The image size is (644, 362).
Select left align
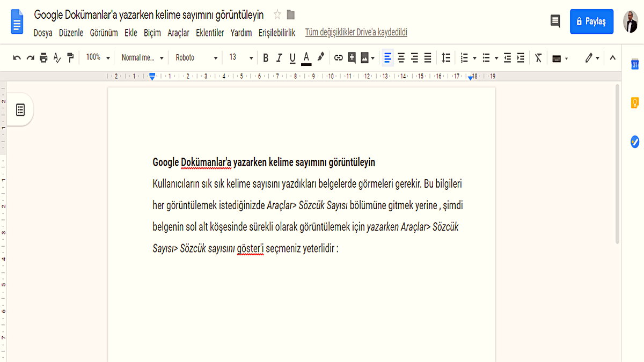point(387,58)
